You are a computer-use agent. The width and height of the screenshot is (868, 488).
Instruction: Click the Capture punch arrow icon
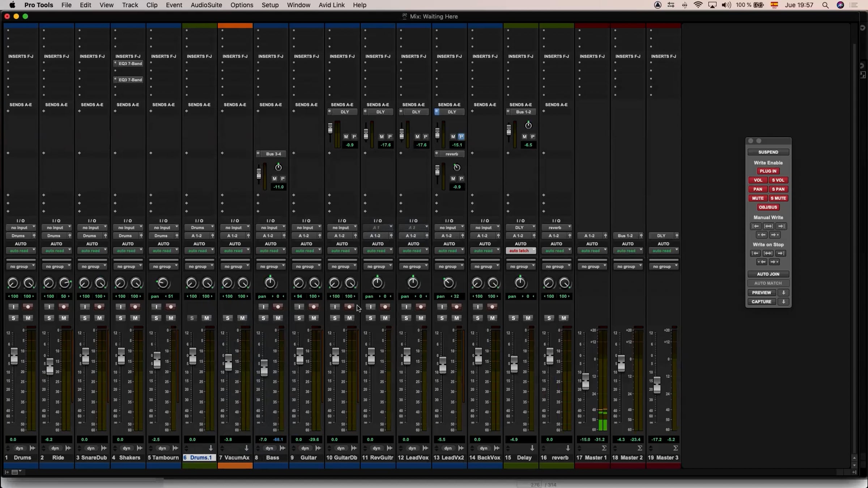pyautogui.click(x=784, y=301)
